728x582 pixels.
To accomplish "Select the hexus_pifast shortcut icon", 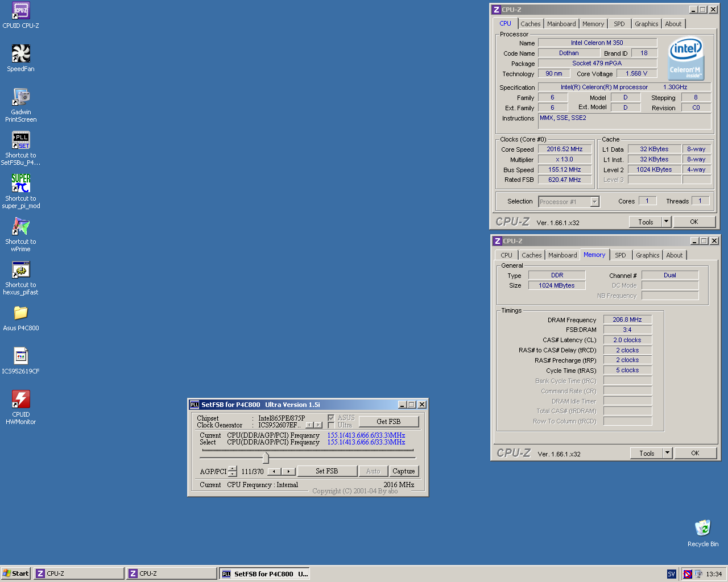I will [x=21, y=269].
